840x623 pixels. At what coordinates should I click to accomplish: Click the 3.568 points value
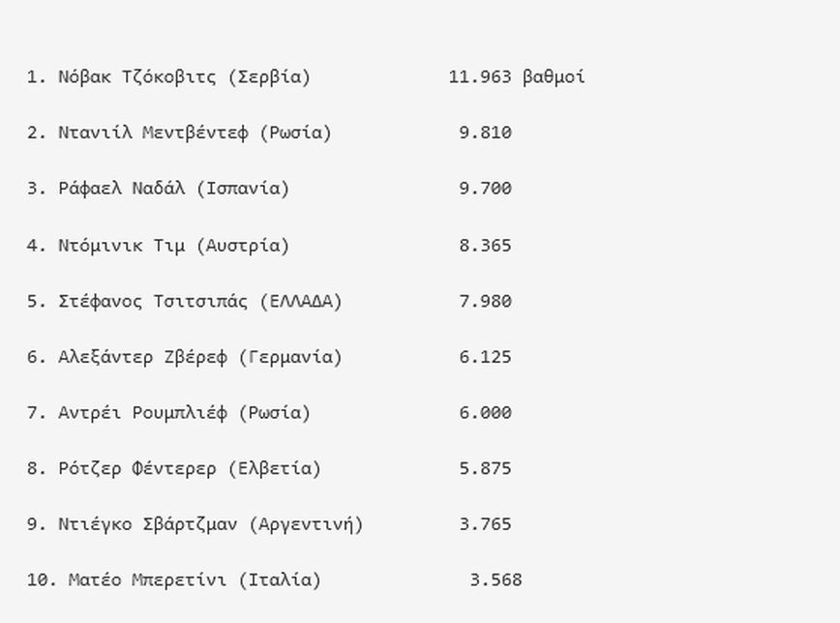coord(495,580)
